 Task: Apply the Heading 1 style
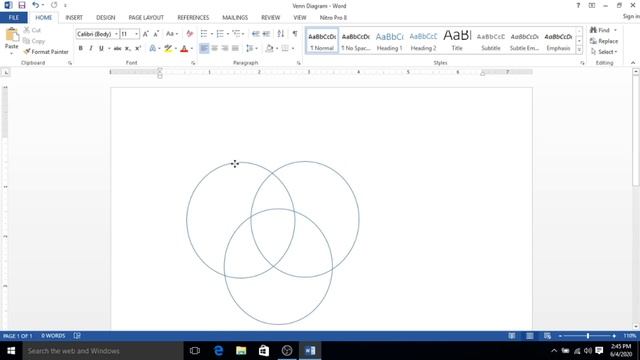tap(389, 41)
